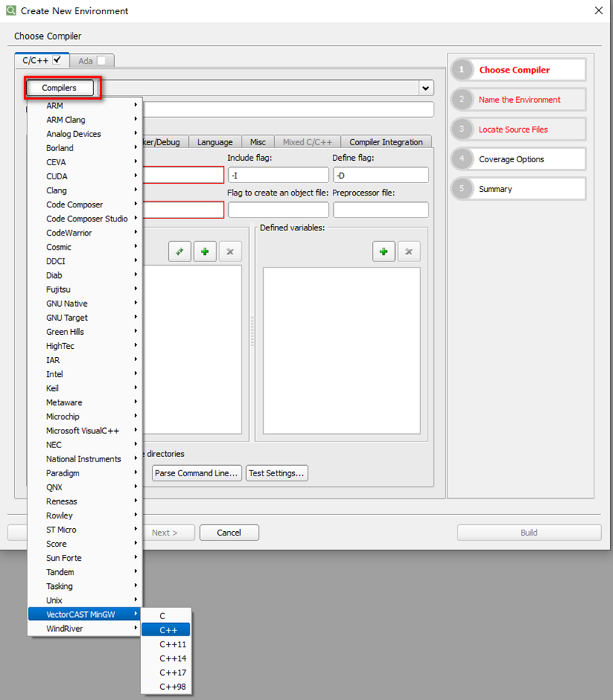
Task: Go to the Locate Source Files step
Action: (519, 130)
